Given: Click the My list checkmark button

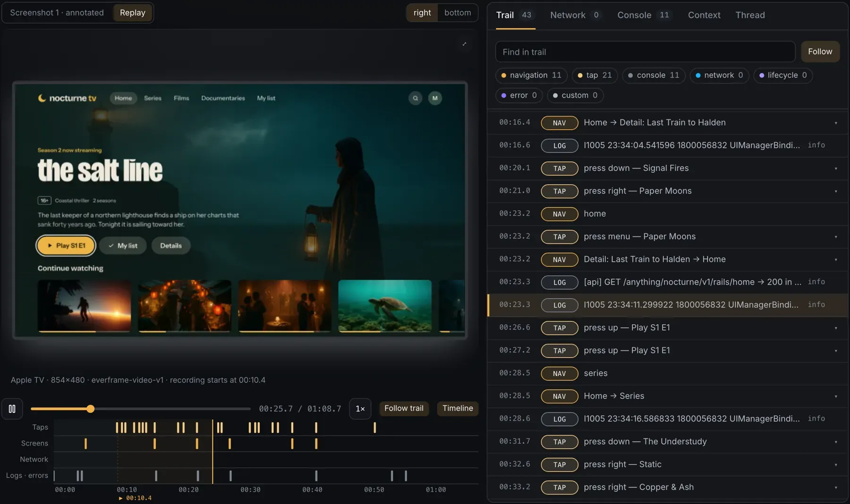Looking at the screenshot, I should click(123, 245).
